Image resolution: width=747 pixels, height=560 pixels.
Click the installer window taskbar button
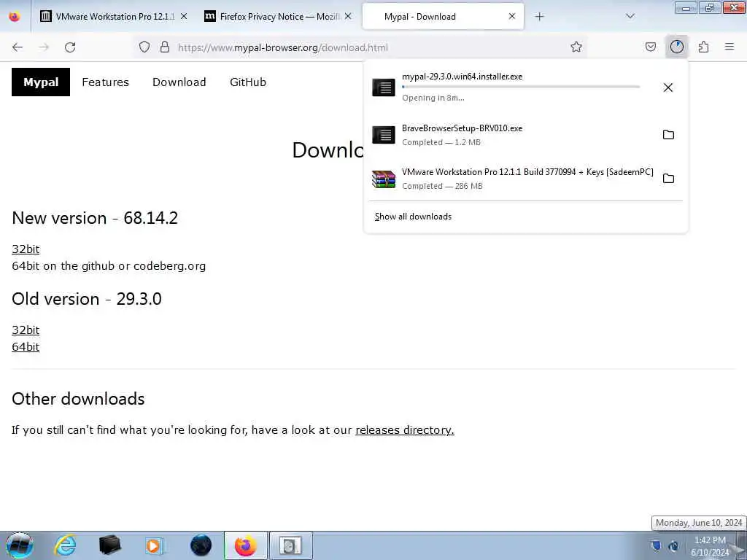click(x=291, y=545)
